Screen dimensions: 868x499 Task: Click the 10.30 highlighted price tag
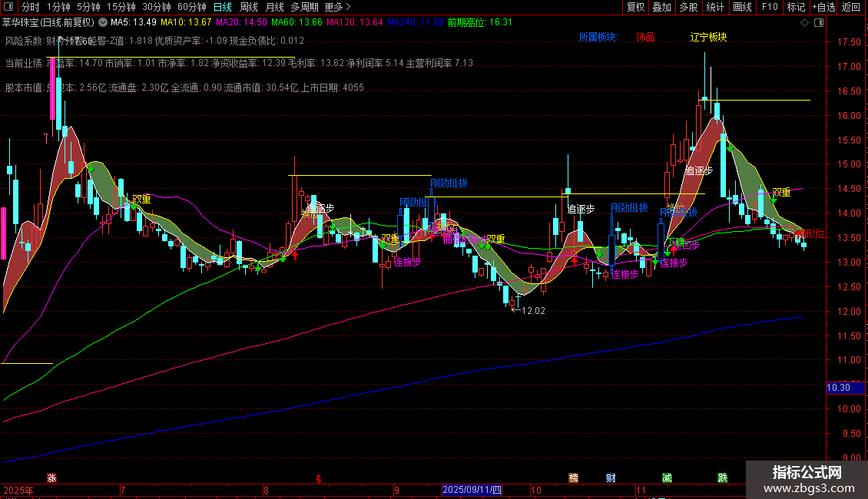coord(845,388)
